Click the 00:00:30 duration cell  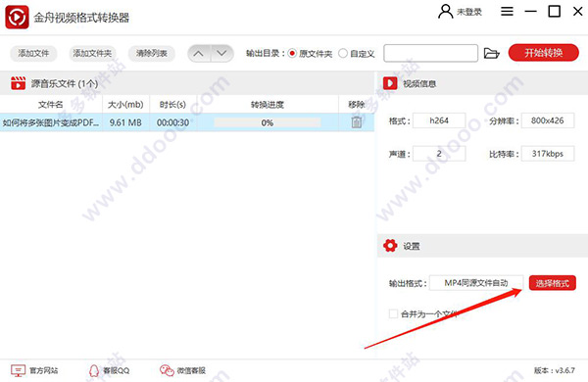pyautogui.click(x=172, y=122)
